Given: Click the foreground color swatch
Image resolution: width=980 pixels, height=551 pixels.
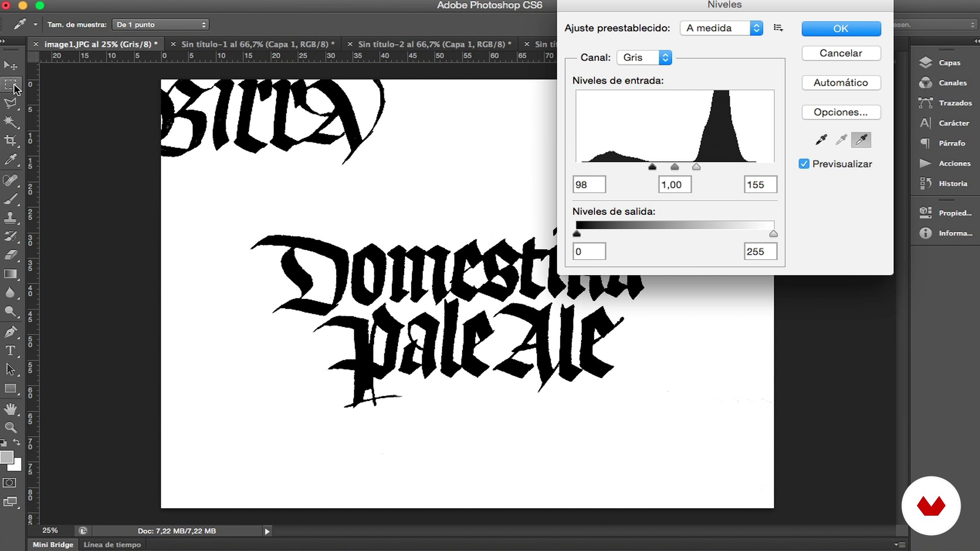Looking at the screenshot, I should (6, 457).
